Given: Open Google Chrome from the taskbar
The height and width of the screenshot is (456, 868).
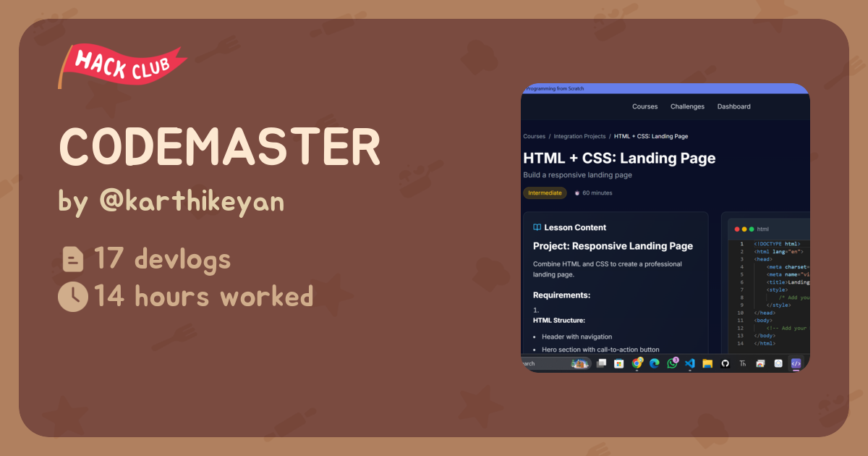Looking at the screenshot, I should 637,363.
